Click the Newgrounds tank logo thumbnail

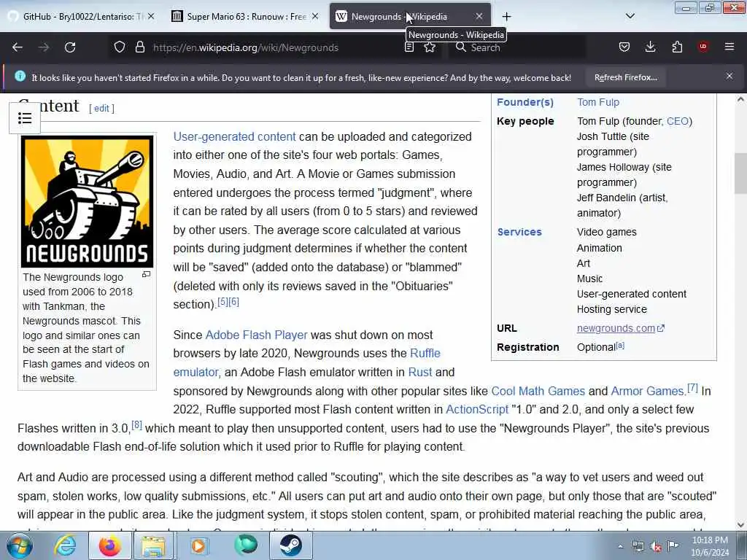pos(88,201)
